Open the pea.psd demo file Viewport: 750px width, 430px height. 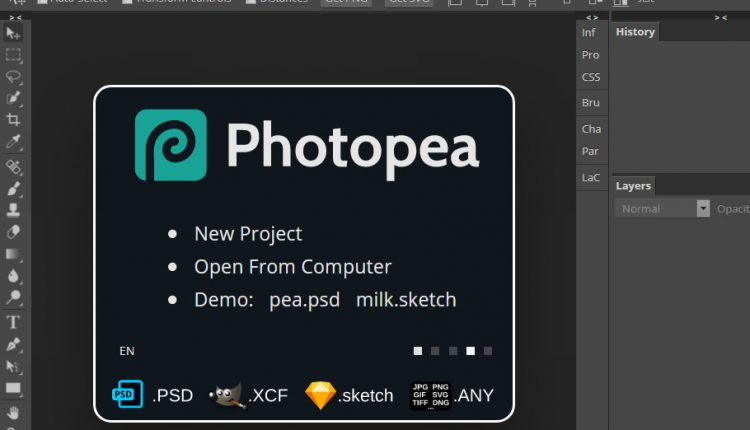(x=304, y=300)
